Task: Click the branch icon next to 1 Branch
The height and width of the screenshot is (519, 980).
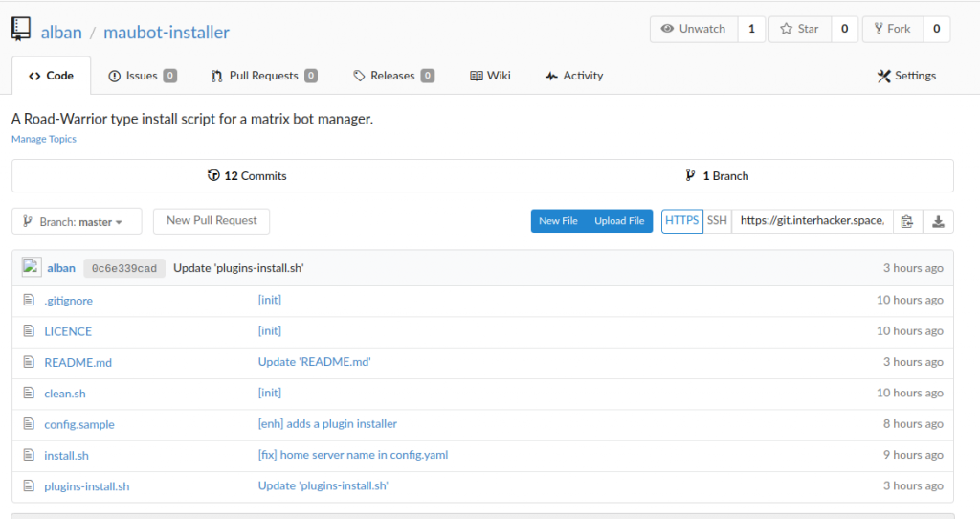Action: (x=690, y=175)
